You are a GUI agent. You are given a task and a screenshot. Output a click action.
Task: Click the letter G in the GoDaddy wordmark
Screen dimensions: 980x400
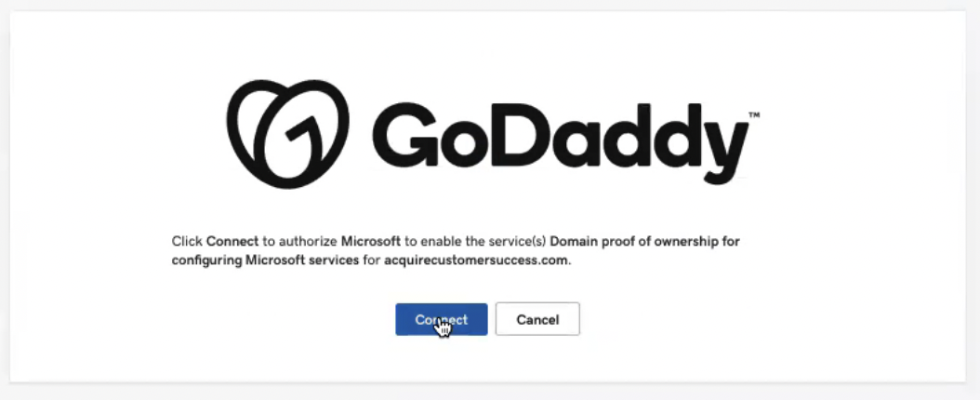(x=405, y=134)
